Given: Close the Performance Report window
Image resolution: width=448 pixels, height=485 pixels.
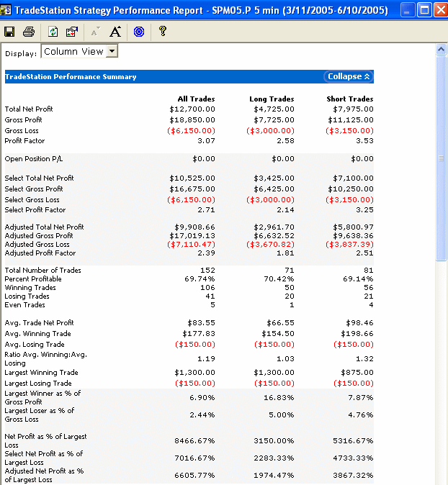Looking at the screenshot, I should click(441, 10).
